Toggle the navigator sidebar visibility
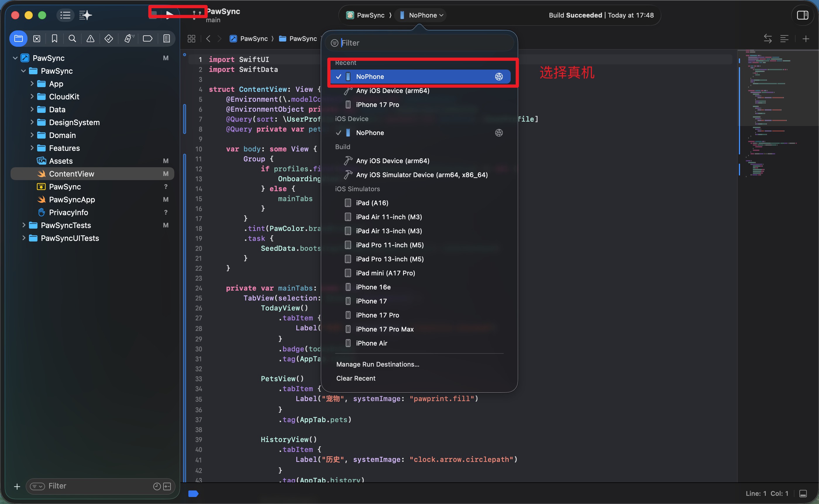 (x=65, y=15)
